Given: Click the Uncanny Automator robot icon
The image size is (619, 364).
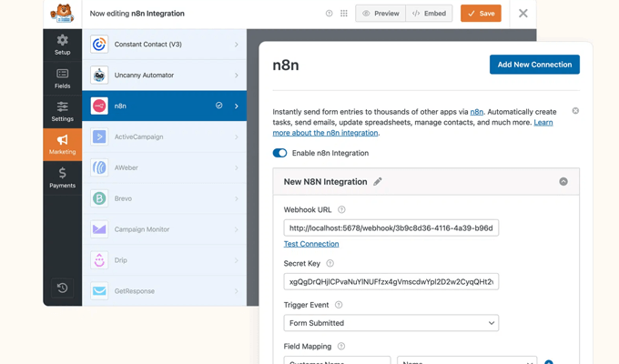Looking at the screenshot, I should tap(99, 75).
